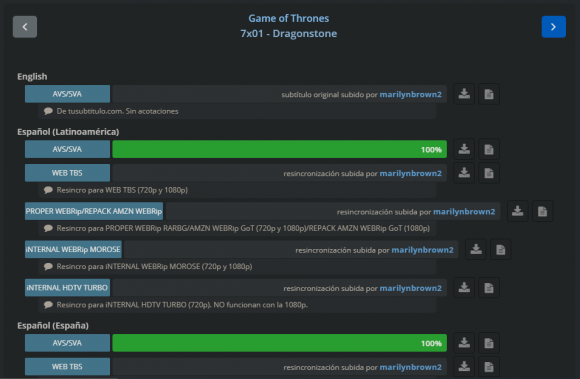Open file icon for INTERNAL WEBRip MOROSE row
580x379 pixels.
(x=500, y=250)
